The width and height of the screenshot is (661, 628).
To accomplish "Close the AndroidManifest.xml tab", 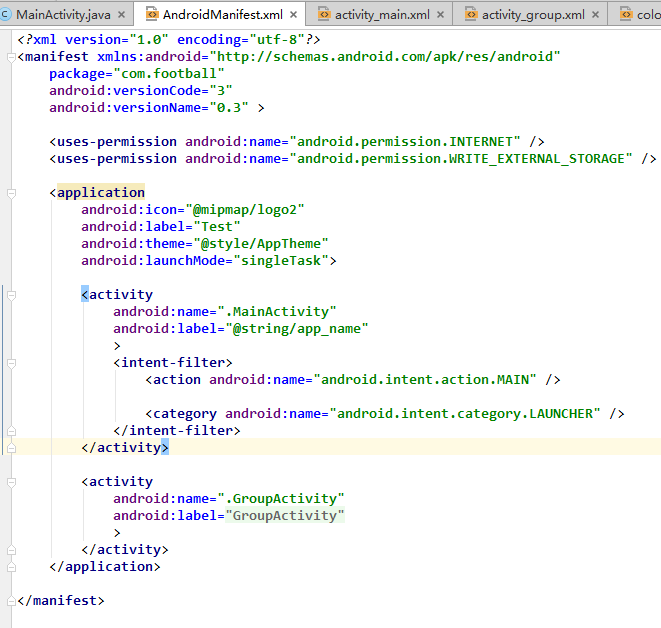I will pos(293,15).
